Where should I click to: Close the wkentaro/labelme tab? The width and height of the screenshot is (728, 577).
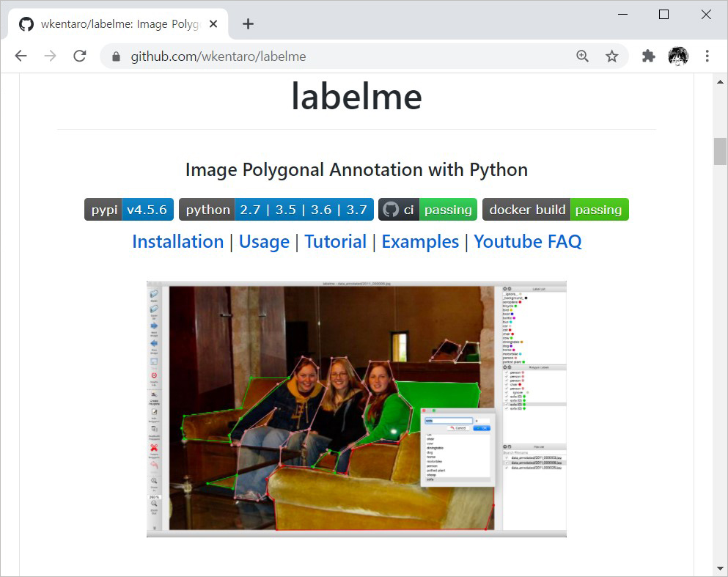(213, 23)
